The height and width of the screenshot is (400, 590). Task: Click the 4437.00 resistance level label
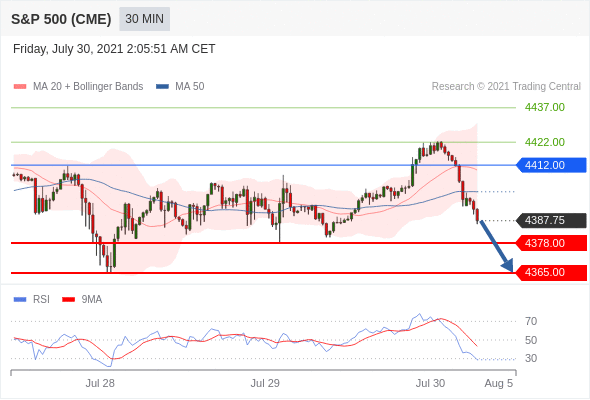point(544,107)
